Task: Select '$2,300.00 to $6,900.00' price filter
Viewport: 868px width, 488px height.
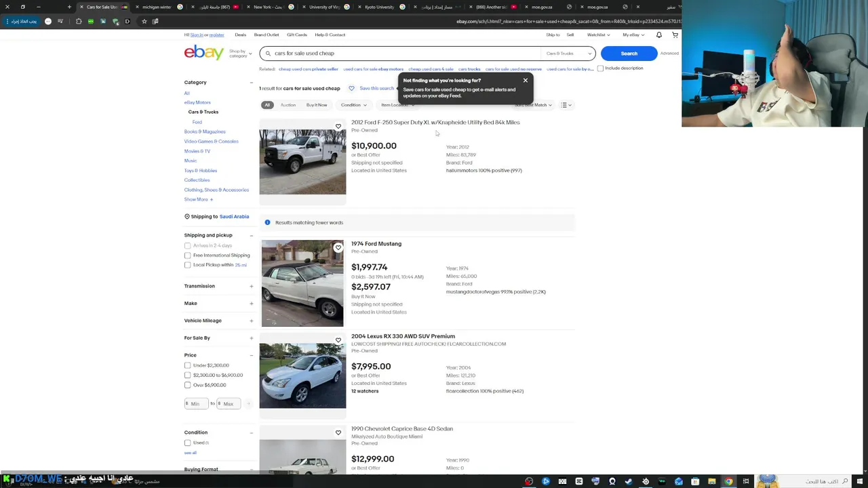Action: point(187,375)
